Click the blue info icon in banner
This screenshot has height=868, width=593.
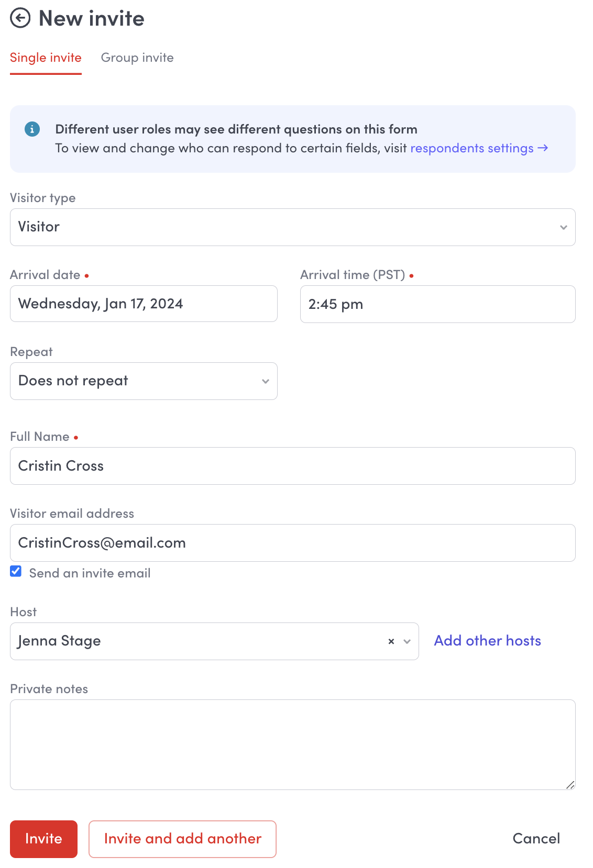point(32,129)
